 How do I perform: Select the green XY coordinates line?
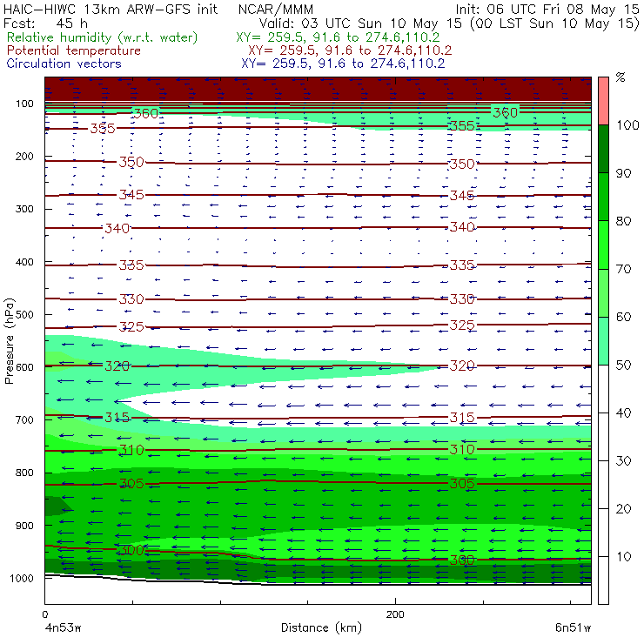point(338,37)
